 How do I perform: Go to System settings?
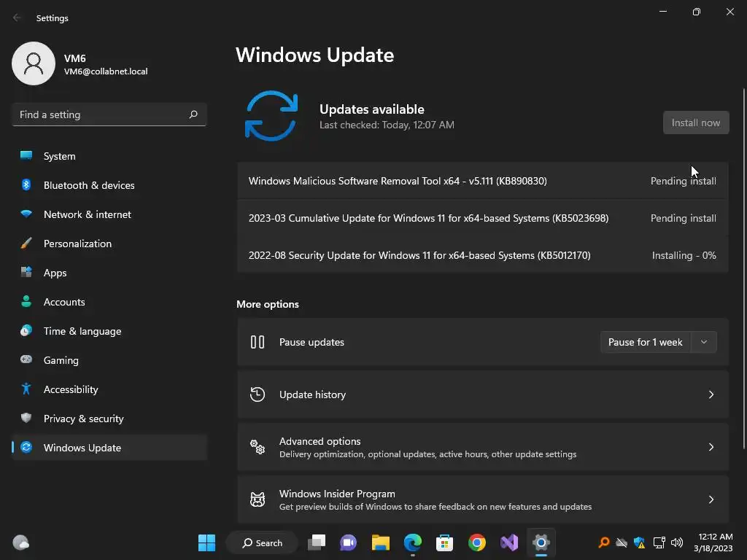point(109,156)
